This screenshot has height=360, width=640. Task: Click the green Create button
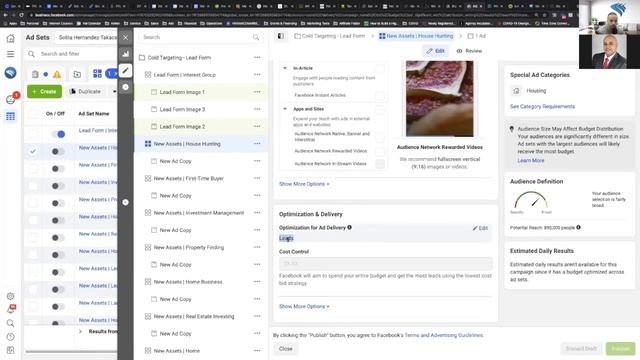pyautogui.click(x=44, y=91)
